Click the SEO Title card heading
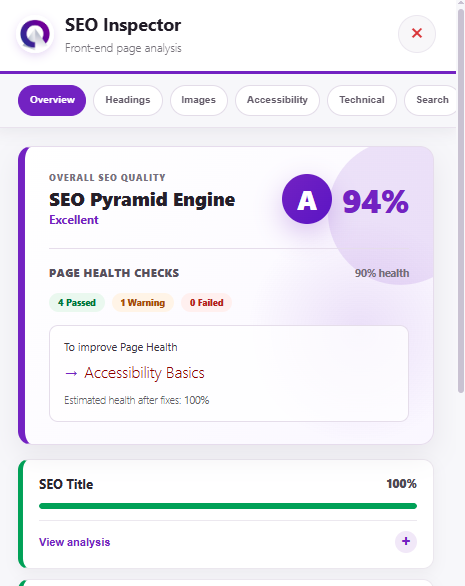The height and width of the screenshot is (586, 465). click(x=66, y=484)
